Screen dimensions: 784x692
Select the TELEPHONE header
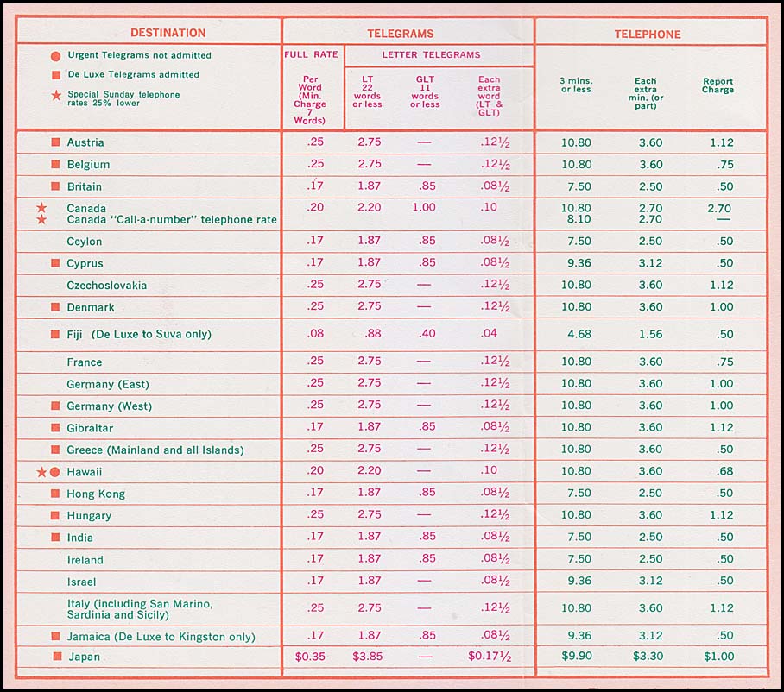647,35
